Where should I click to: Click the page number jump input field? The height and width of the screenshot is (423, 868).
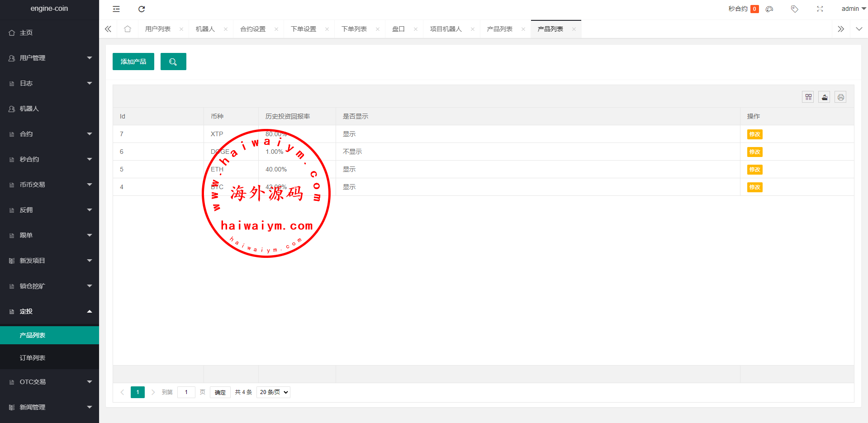(186, 392)
